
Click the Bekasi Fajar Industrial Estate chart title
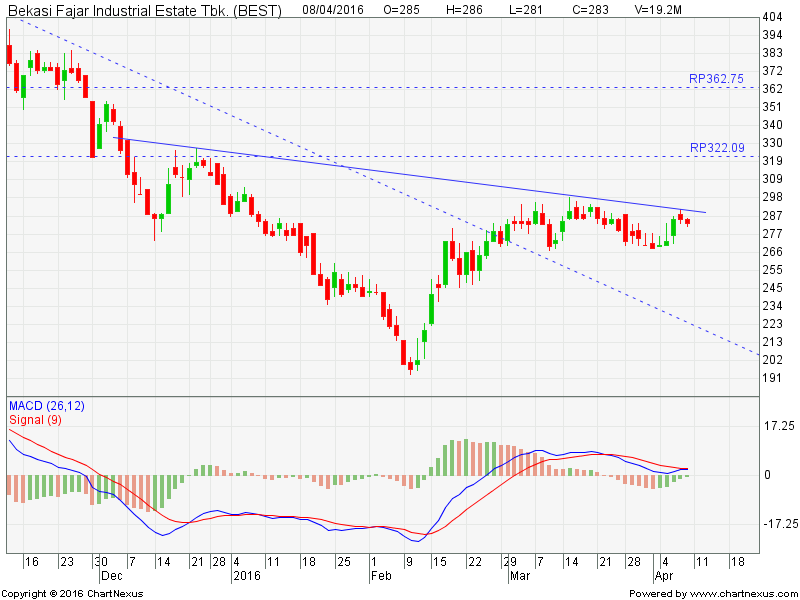tap(145, 10)
